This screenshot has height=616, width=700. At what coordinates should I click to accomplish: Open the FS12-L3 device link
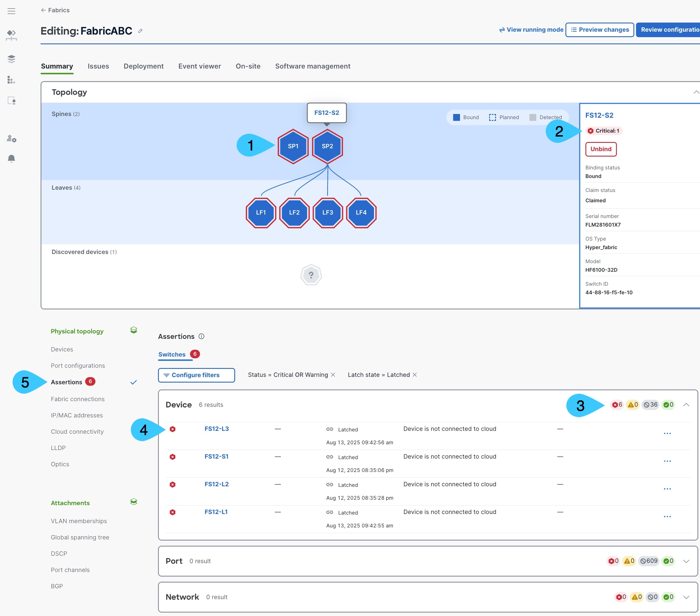click(217, 429)
